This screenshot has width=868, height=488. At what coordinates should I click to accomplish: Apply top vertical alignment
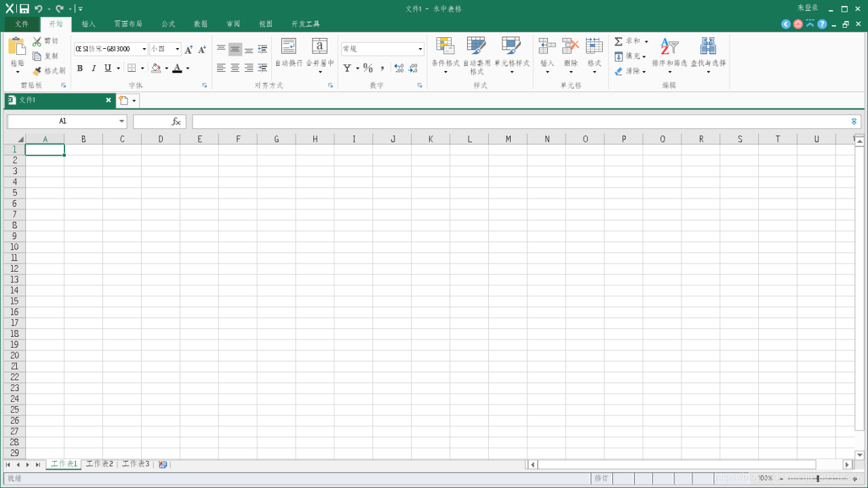[x=221, y=49]
